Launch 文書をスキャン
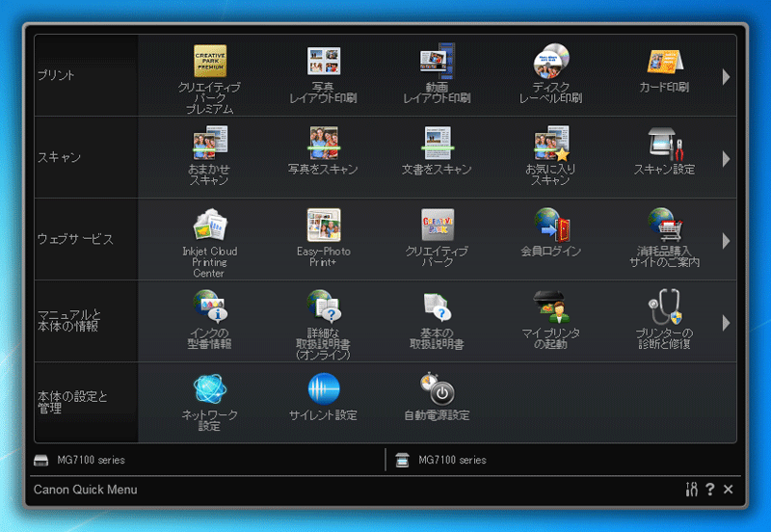This screenshot has height=532, width=771. pos(438,143)
